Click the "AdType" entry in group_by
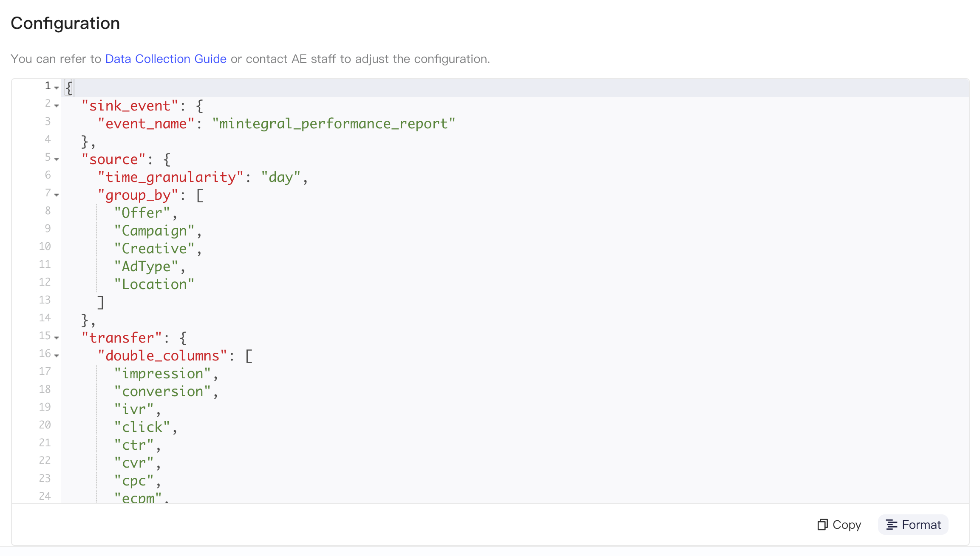This screenshot has height=556, width=980. tap(146, 267)
